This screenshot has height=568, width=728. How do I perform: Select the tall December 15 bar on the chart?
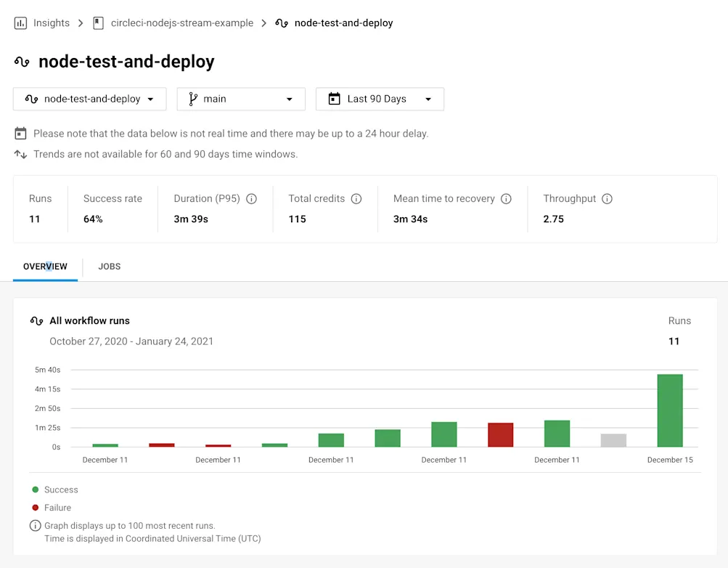(669, 410)
